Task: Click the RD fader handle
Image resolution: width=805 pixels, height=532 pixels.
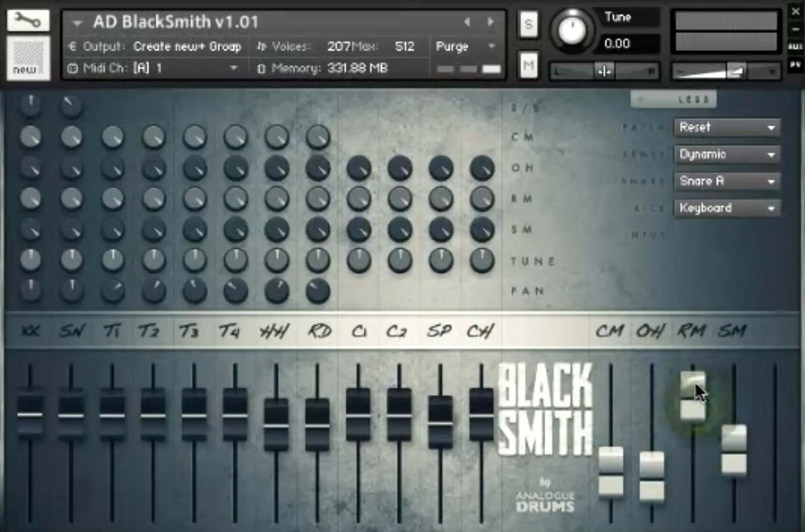Action: point(317,426)
